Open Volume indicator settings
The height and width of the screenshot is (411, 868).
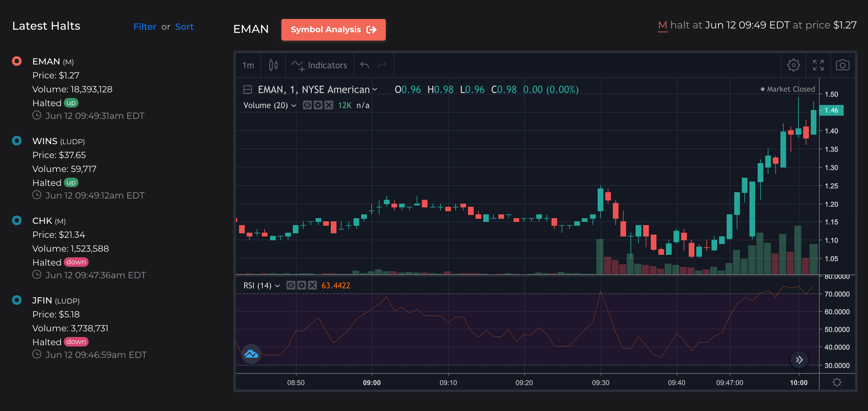coord(318,105)
